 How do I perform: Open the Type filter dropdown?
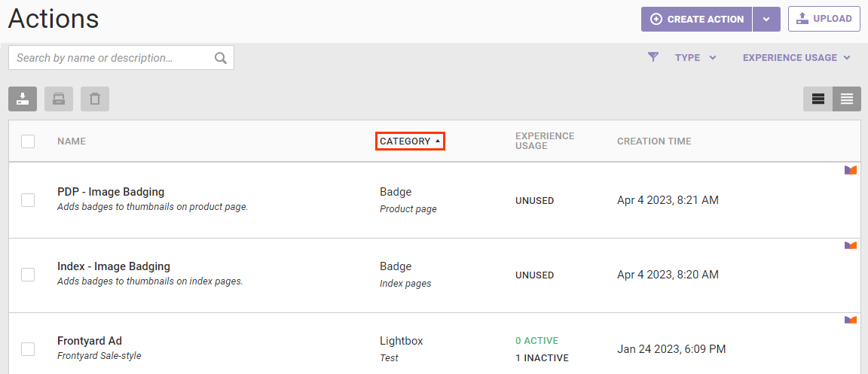click(x=695, y=57)
